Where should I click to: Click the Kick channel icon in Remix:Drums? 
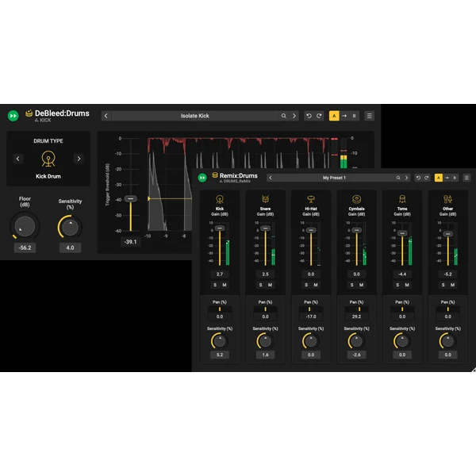click(x=220, y=199)
